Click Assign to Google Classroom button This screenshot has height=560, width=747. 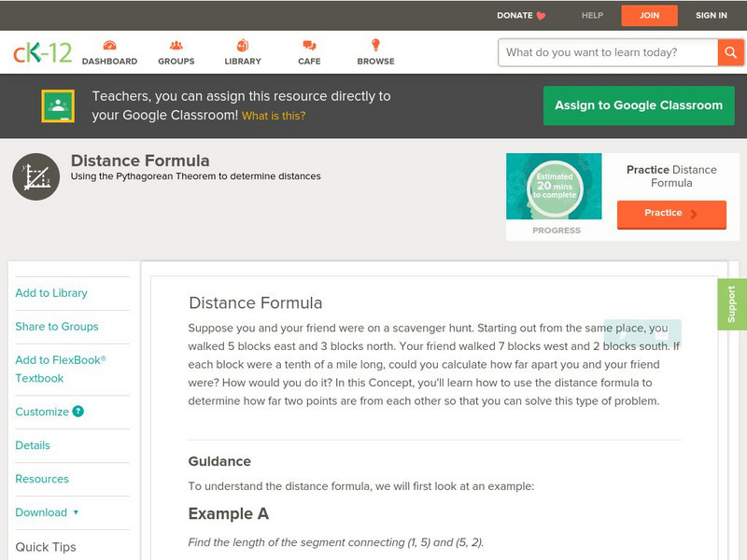(x=639, y=105)
